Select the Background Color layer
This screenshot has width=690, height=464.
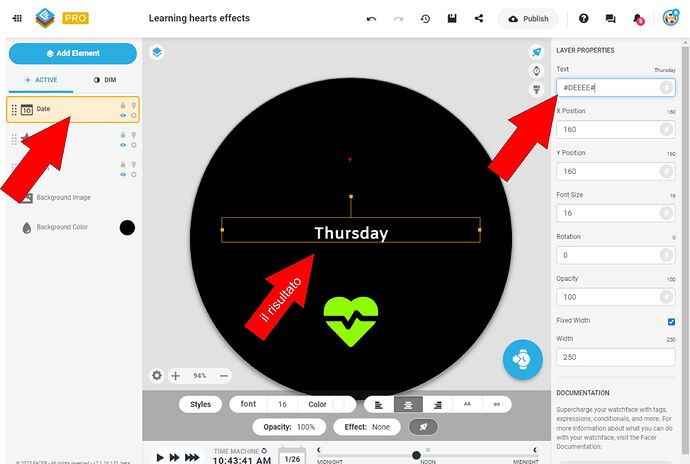62,227
